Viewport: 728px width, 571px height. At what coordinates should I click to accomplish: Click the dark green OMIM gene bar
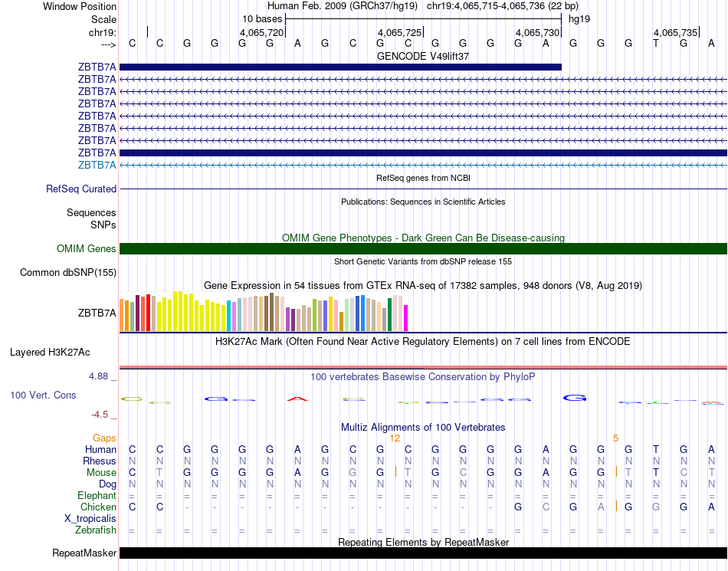(423, 249)
